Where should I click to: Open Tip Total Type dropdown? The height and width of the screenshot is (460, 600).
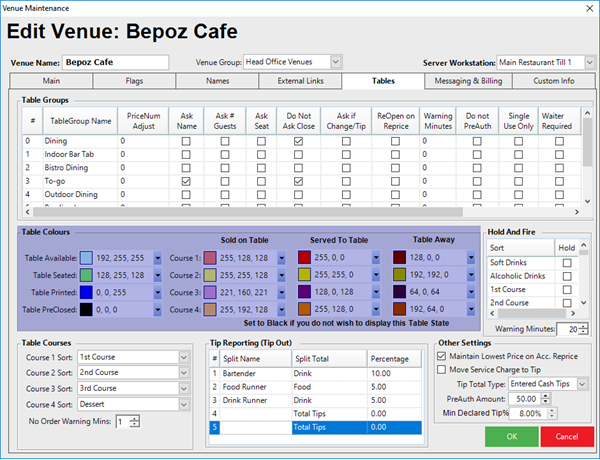582,384
